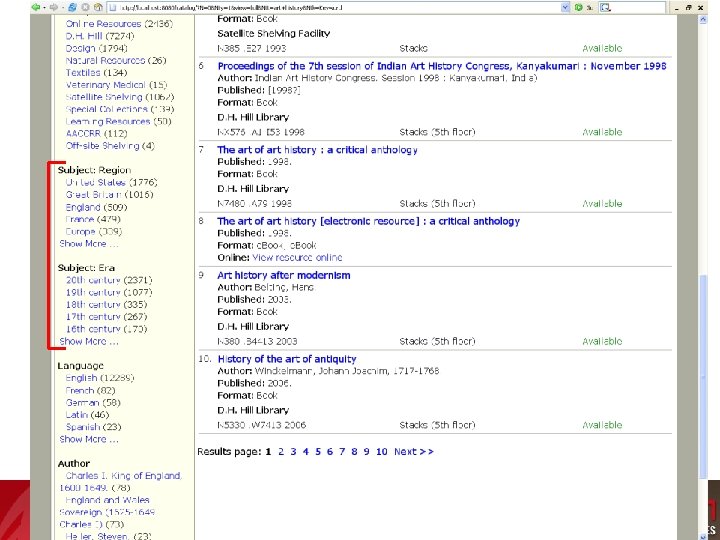The width and height of the screenshot is (720, 540).
Task: Click the vertical scrollbar thumb
Action: click(x=703, y=377)
